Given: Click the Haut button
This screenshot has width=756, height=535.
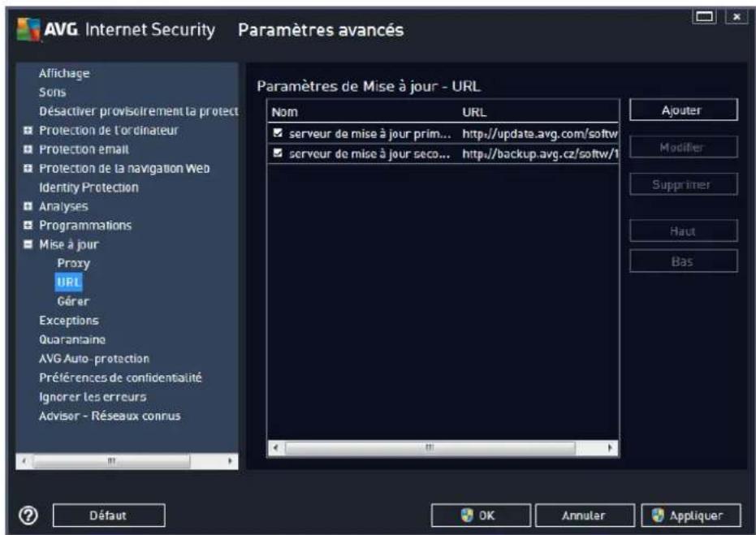Looking at the screenshot, I should click(683, 231).
